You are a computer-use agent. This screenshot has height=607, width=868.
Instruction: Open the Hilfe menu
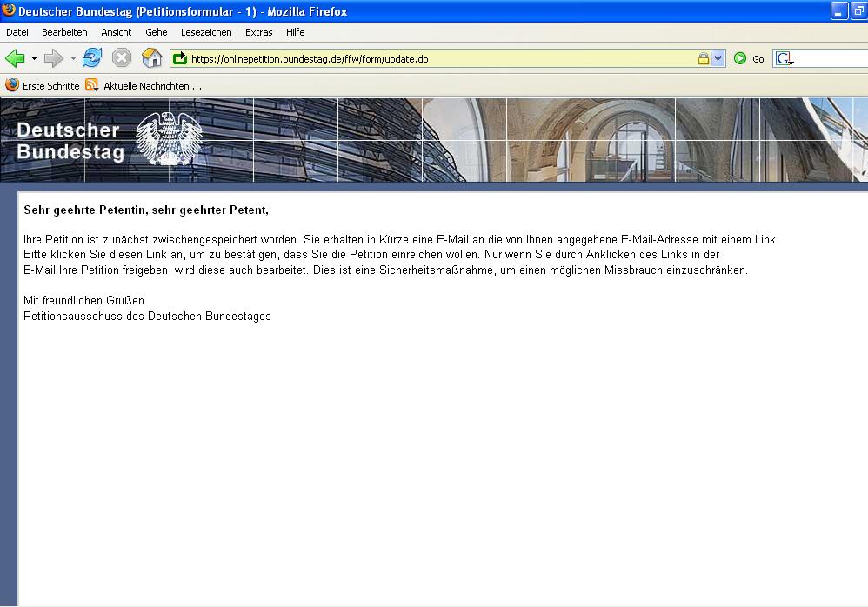[x=295, y=32]
